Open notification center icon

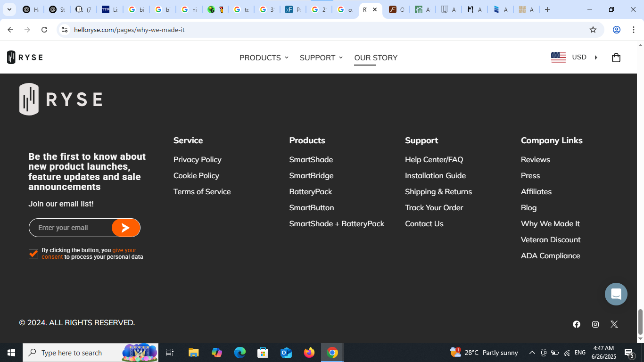coord(629,353)
